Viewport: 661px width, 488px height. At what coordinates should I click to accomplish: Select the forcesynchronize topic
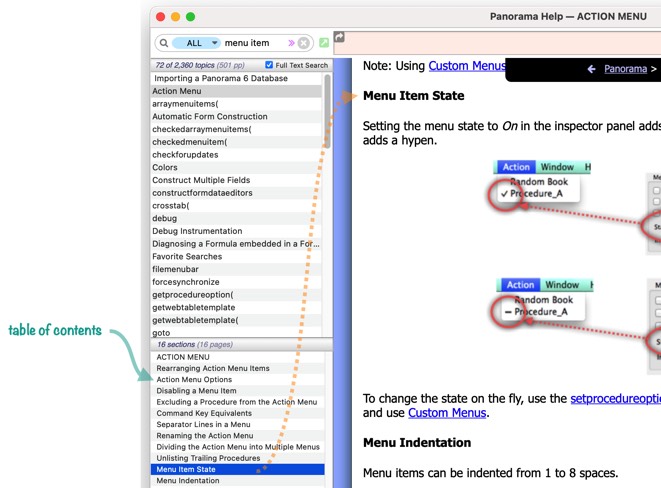[236, 282]
